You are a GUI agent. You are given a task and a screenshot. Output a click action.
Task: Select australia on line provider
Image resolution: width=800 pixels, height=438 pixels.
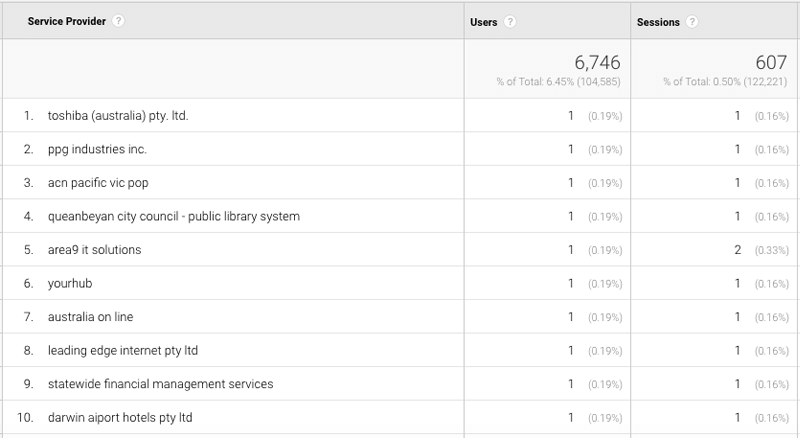coord(90,317)
